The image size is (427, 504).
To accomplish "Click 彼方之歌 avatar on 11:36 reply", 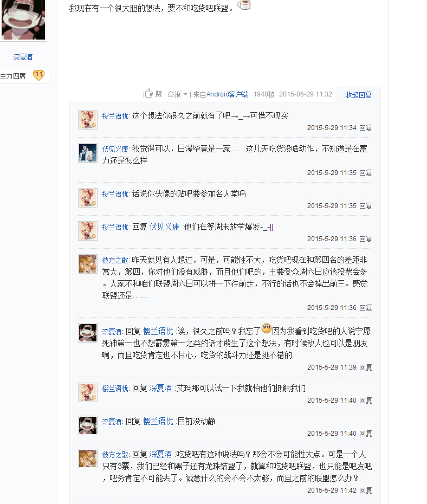I will click(88, 264).
